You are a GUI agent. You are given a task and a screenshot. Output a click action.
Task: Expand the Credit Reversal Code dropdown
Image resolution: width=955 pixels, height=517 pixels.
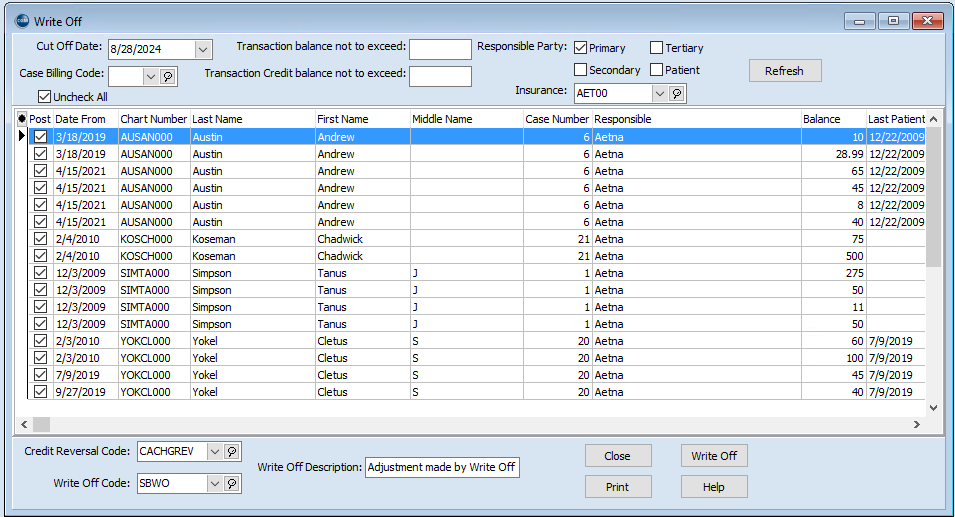click(x=214, y=451)
